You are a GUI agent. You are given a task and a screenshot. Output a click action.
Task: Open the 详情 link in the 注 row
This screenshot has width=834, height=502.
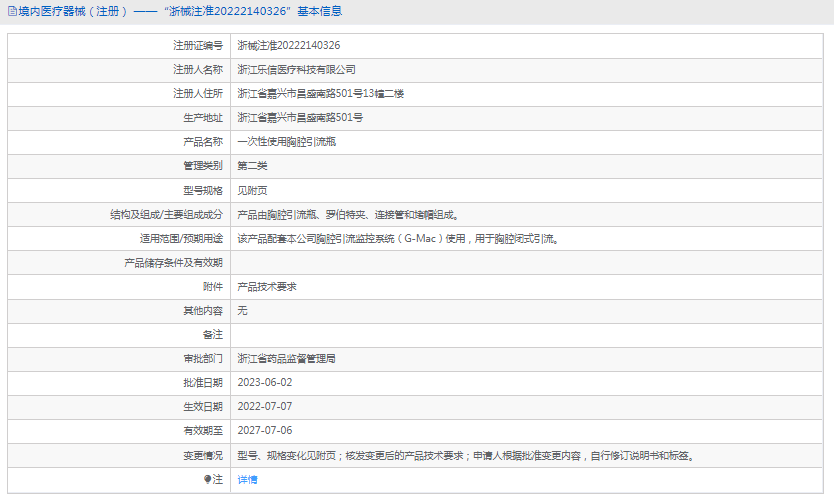tap(247, 480)
